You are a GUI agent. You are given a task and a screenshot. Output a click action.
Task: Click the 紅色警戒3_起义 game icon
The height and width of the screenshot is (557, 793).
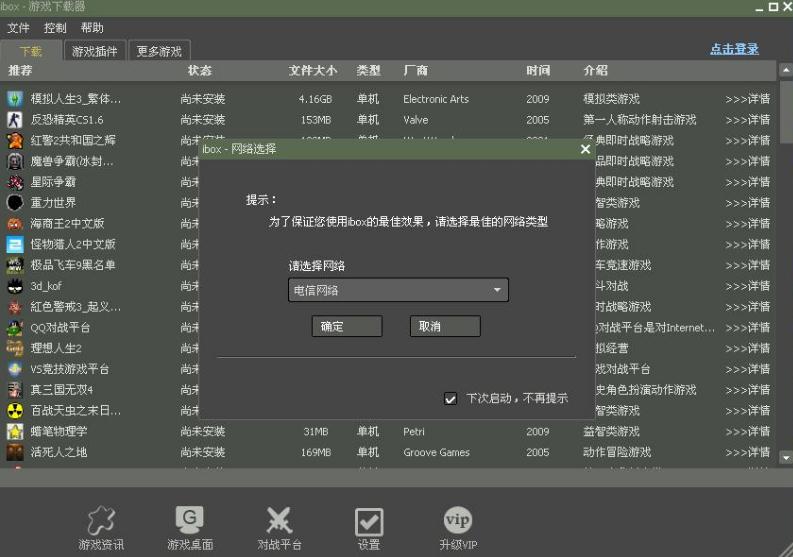pyautogui.click(x=15, y=307)
